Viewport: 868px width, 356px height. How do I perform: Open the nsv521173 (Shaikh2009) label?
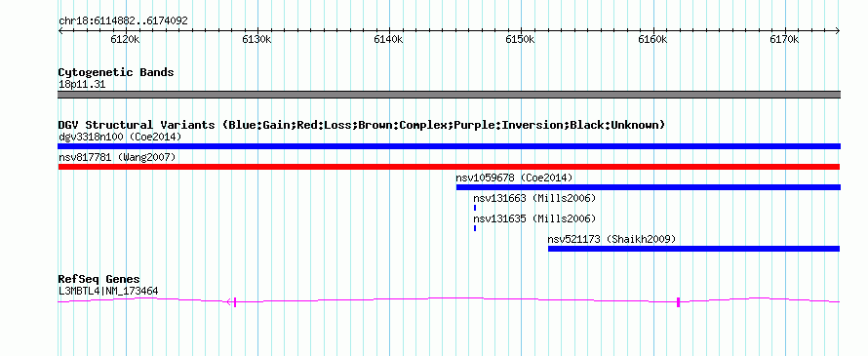(612, 239)
